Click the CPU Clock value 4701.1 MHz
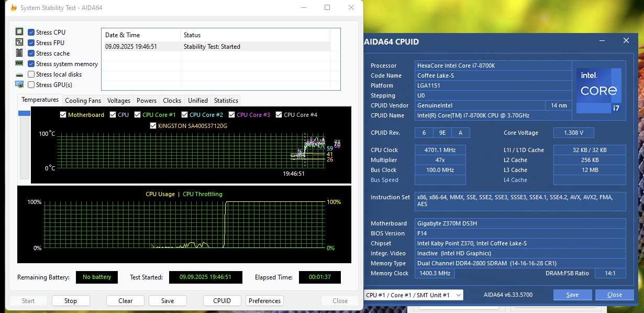The image size is (644, 313). pos(440,150)
